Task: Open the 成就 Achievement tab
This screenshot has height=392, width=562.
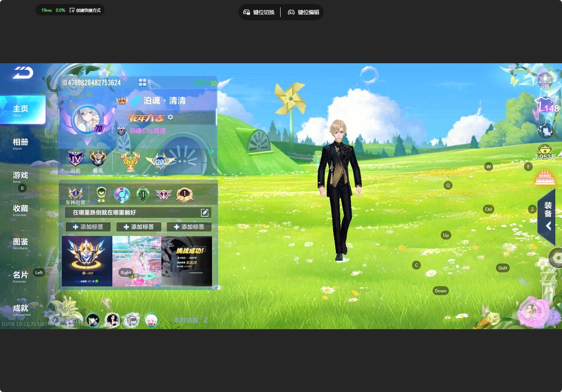Action: click(20, 309)
